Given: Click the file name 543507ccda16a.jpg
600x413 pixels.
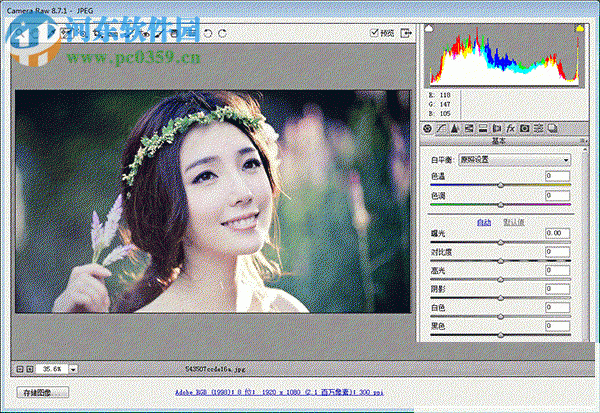Looking at the screenshot, I should click(x=215, y=369).
